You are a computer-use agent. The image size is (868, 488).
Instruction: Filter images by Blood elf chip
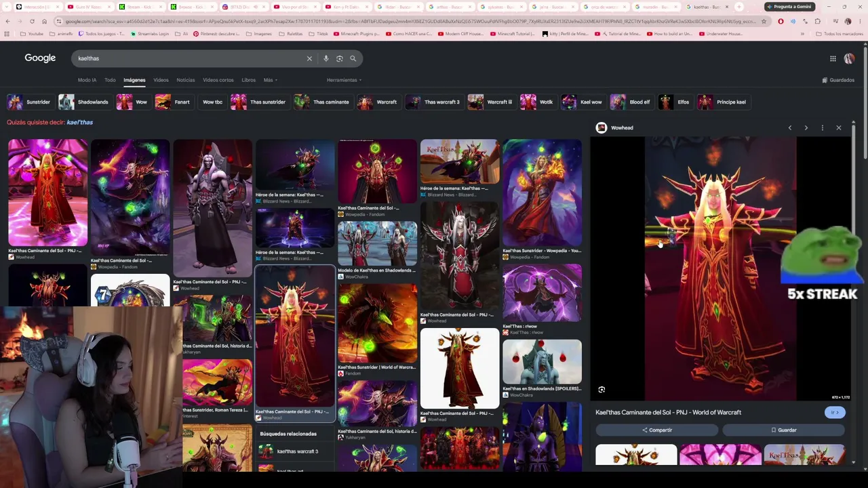[631, 102]
